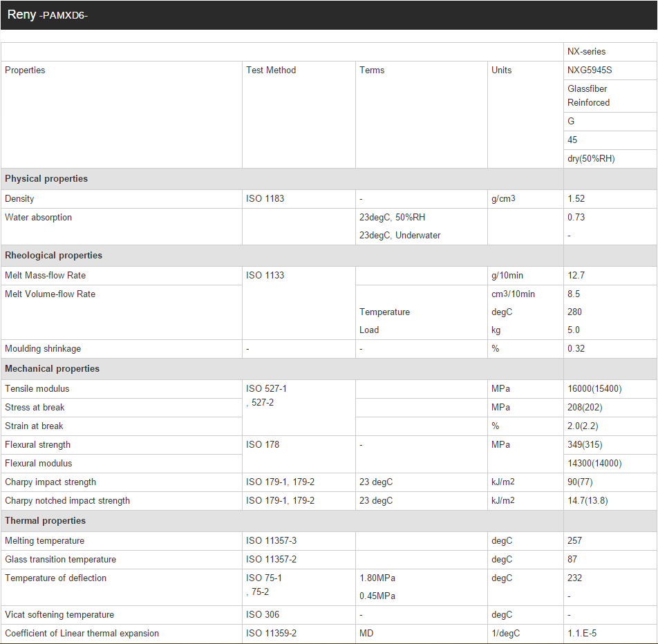This screenshot has width=658, height=644.
Task: Click the Glass transition temperature label
Action: (60, 559)
